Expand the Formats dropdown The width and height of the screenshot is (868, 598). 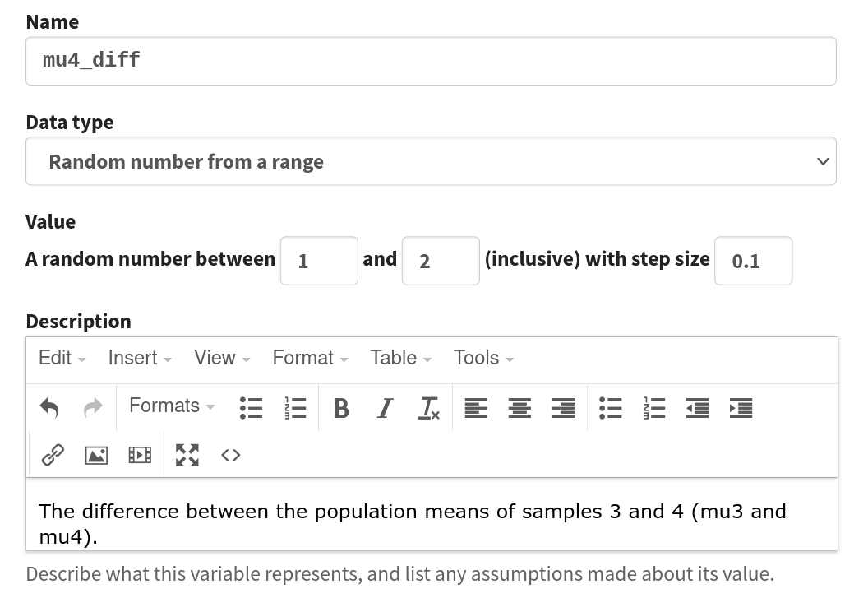pos(172,406)
